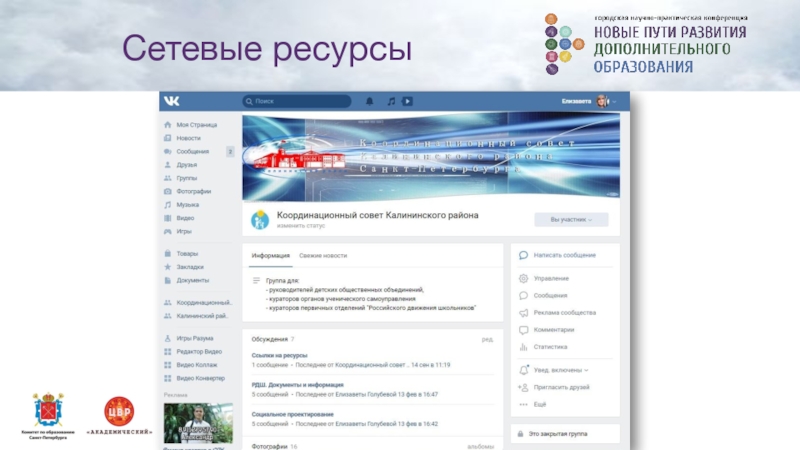Switch to the Свежие новости tab

pos(323,256)
